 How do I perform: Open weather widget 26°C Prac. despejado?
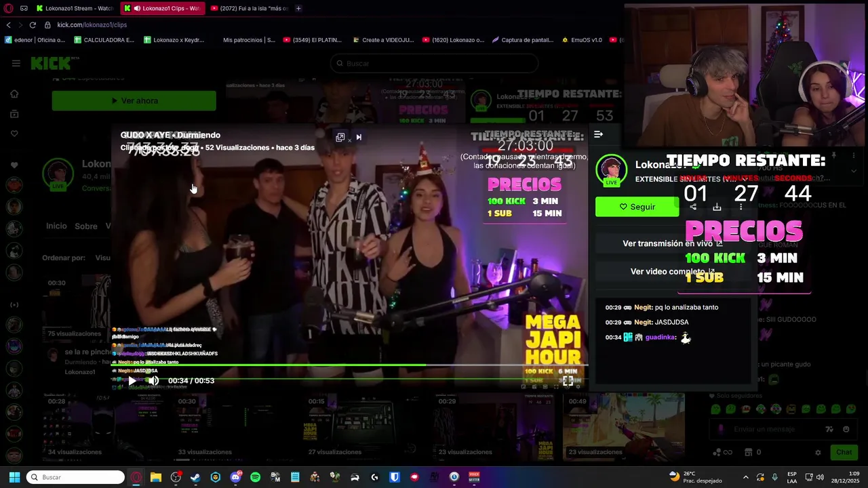tap(695, 477)
